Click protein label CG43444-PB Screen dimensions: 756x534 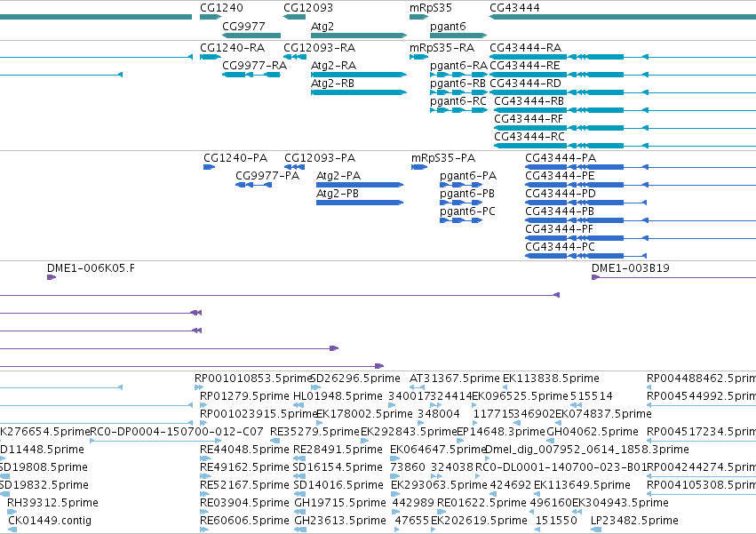(560, 211)
